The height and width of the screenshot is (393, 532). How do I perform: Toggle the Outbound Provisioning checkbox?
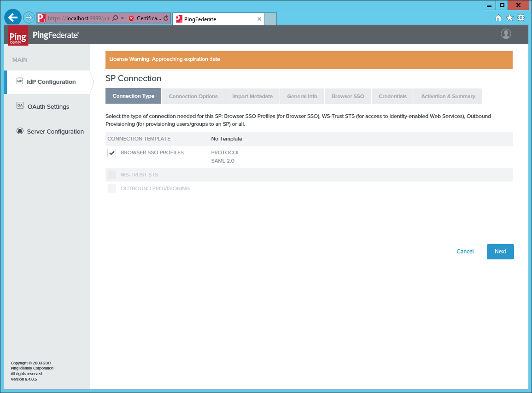pos(111,189)
